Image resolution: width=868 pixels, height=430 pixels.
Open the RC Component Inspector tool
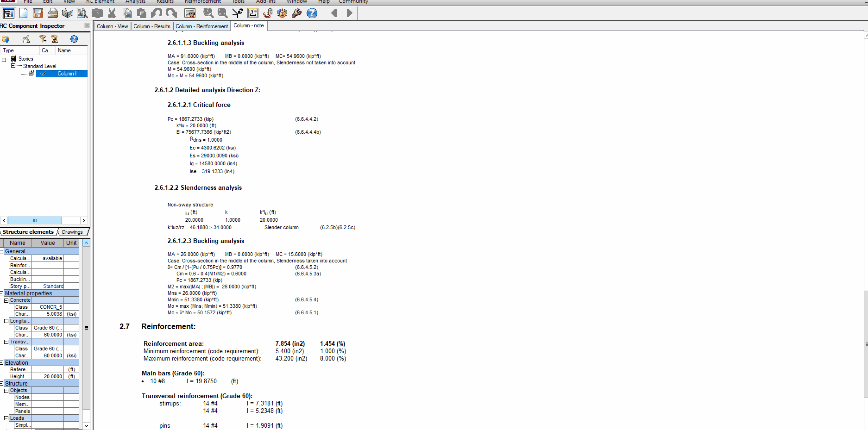[x=8, y=13]
